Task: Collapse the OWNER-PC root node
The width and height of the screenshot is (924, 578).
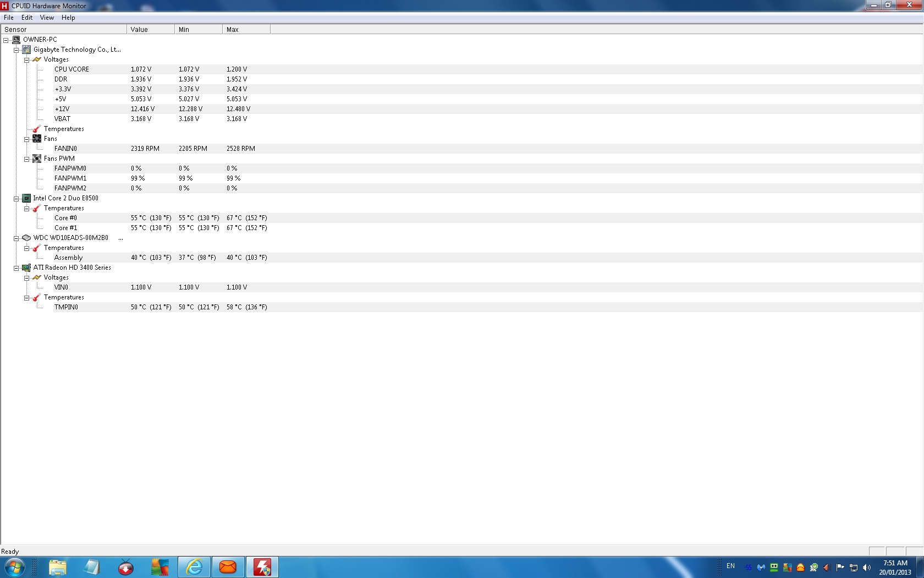Action: tap(6, 40)
